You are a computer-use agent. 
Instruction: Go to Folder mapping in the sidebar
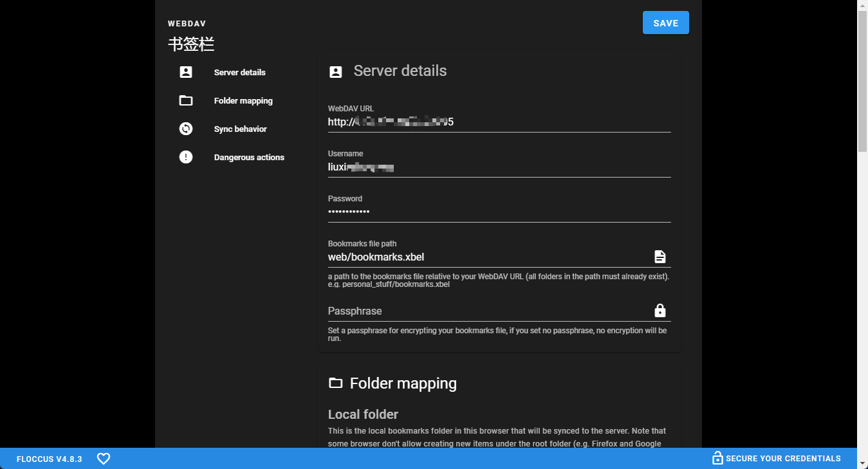click(243, 100)
